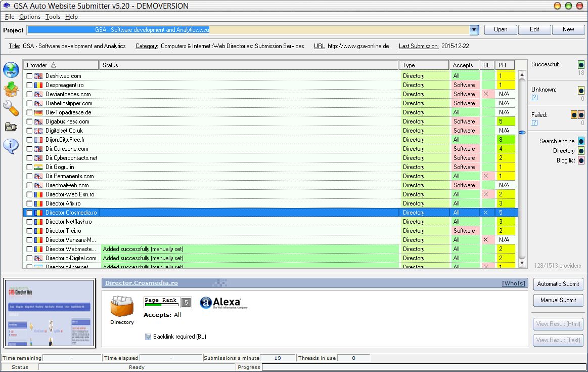Click the Submissions a minute value 19
Viewport: 588px width, 372px height.
tap(278, 358)
